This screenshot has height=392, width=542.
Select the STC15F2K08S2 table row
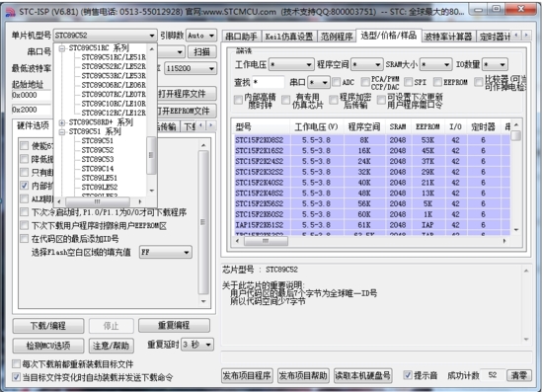tap(372, 140)
